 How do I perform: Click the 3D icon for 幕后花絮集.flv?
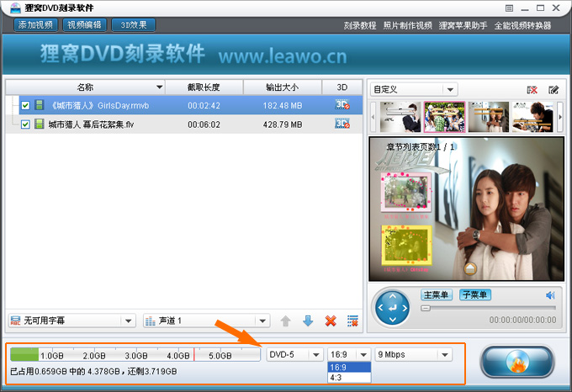[342, 124]
